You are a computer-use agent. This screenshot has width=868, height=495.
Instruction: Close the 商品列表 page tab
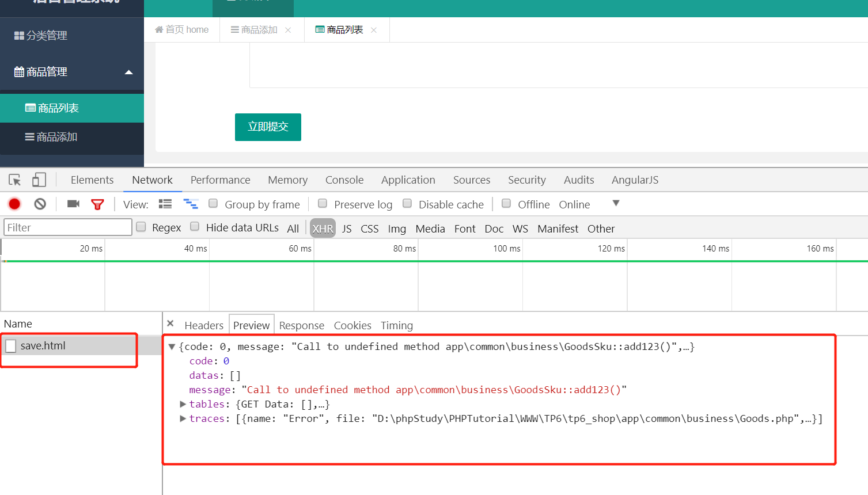pos(374,30)
